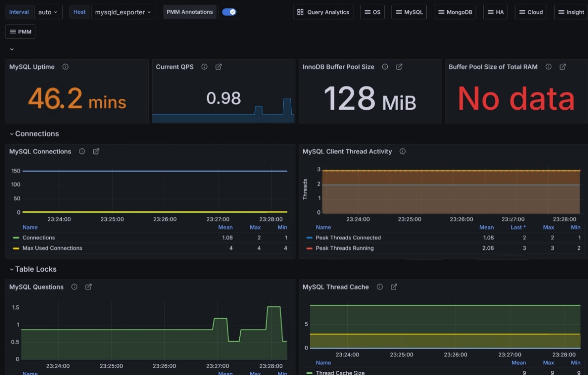The width and height of the screenshot is (588, 375).
Task: Click the Query Analytics grid icon
Action: pos(301,12)
